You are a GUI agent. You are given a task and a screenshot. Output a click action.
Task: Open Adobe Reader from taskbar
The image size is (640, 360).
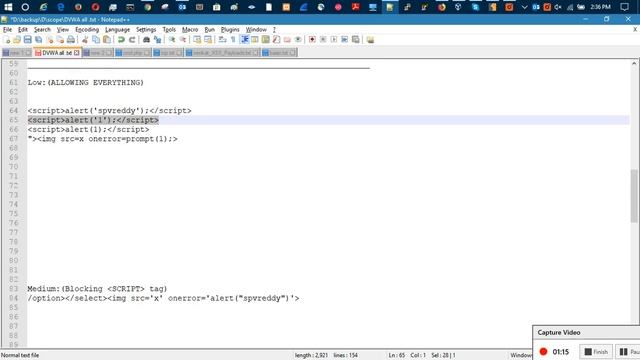point(356,7)
